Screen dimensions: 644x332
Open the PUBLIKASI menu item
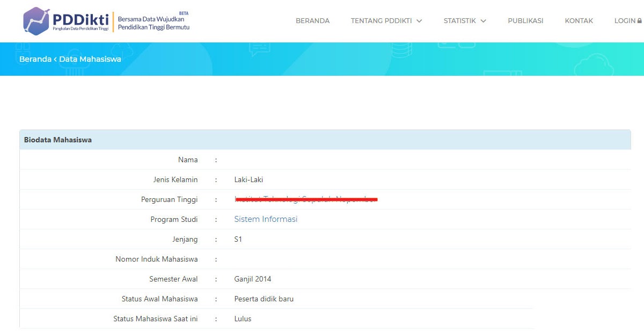525,20
